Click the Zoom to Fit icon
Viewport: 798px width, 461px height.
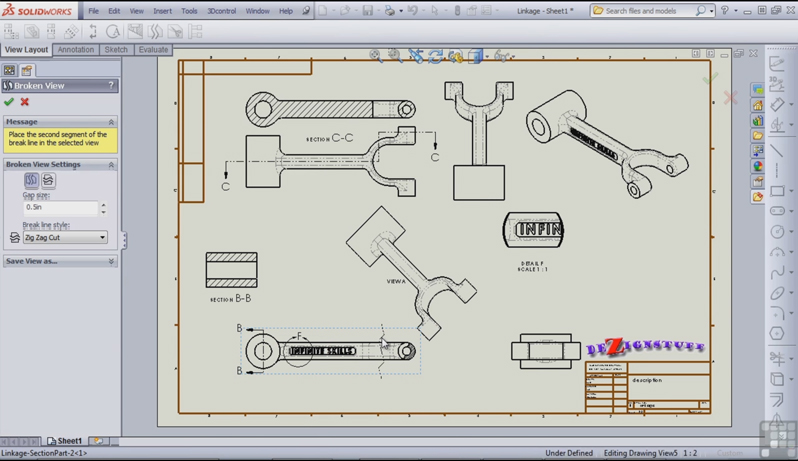(376, 55)
